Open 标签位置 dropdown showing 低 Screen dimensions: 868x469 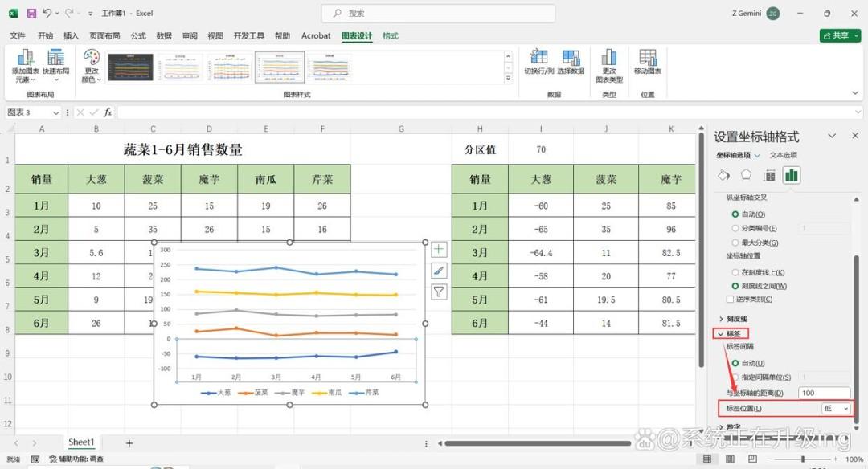tap(835, 408)
